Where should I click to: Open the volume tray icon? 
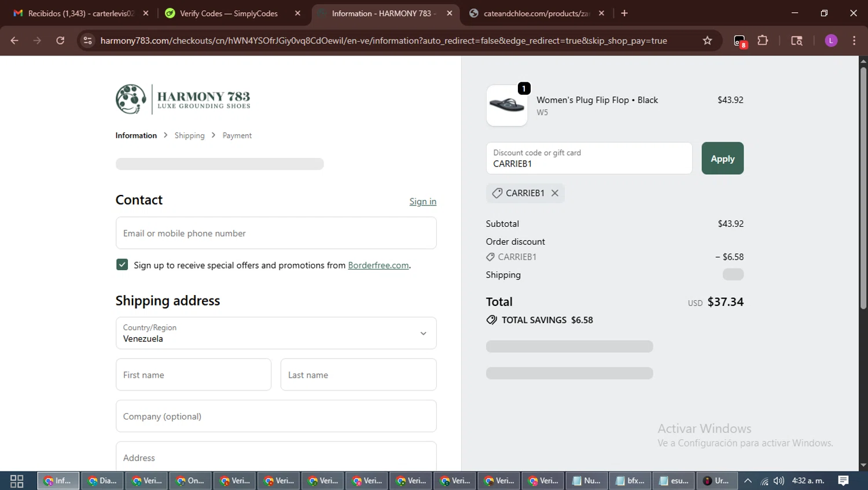[779, 481]
